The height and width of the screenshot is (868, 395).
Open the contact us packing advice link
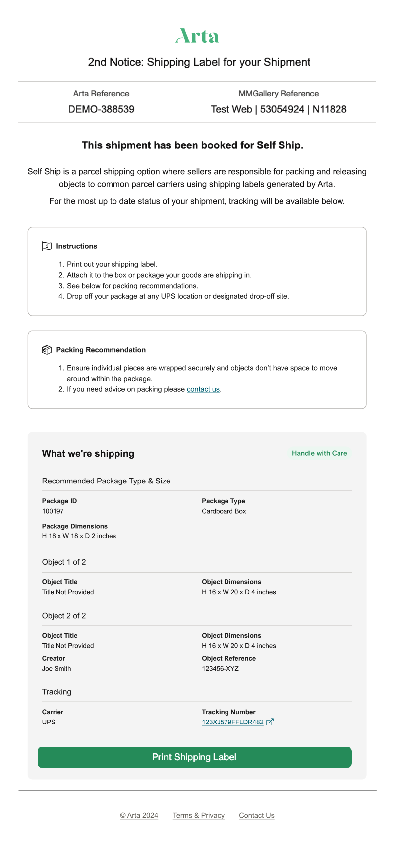pyautogui.click(x=203, y=389)
